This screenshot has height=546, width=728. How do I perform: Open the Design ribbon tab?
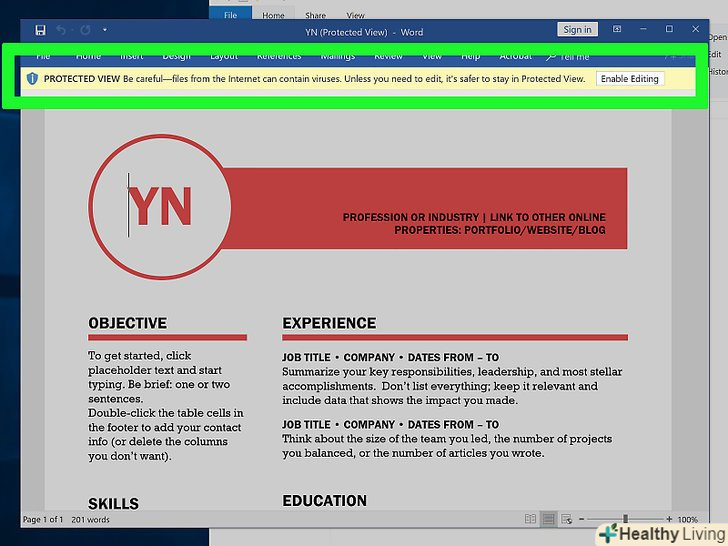pyautogui.click(x=176, y=56)
